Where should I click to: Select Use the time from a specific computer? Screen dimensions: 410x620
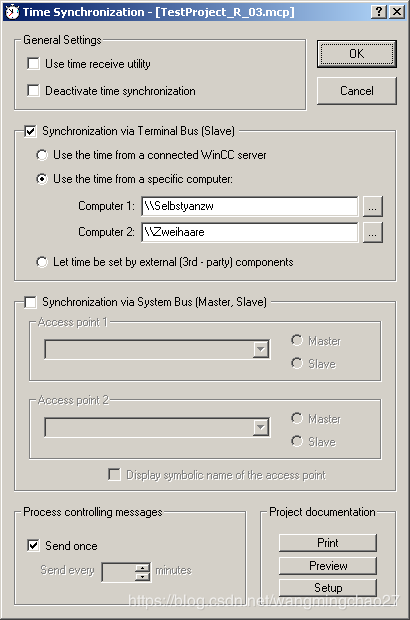[x=42, y=179]
